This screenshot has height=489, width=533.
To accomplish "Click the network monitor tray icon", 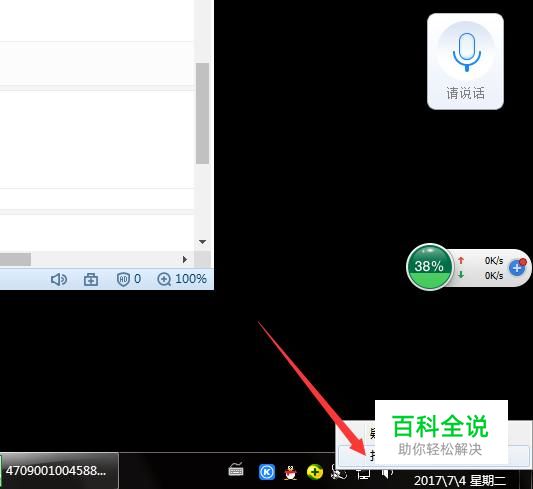I will [363, 473].
